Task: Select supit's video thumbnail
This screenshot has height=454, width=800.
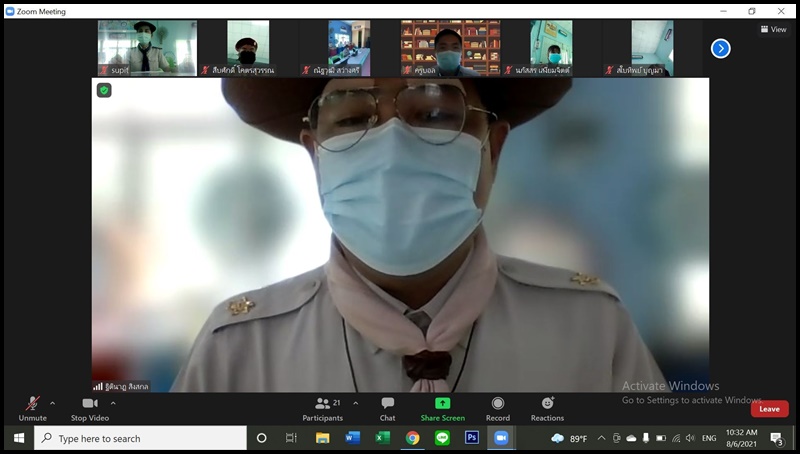Action: pos(147,48)
